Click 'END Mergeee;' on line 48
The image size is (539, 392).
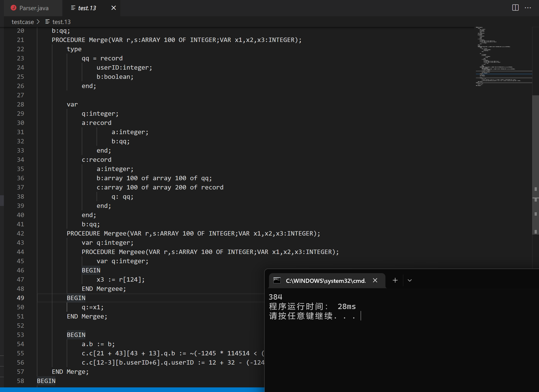pyautogui.click(x=104, y=289)
